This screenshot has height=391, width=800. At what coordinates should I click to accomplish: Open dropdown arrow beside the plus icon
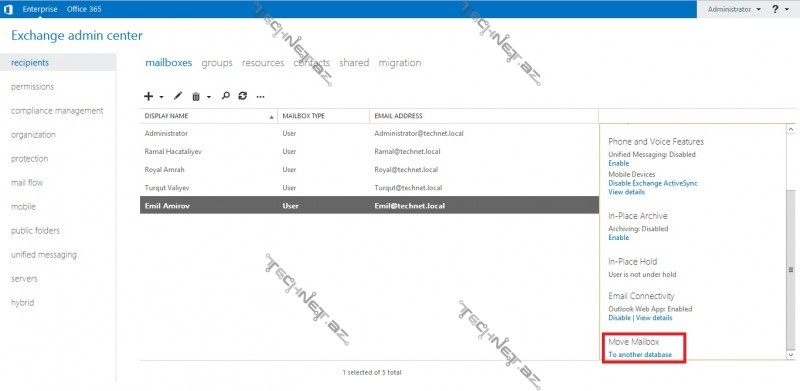(161, 96)
